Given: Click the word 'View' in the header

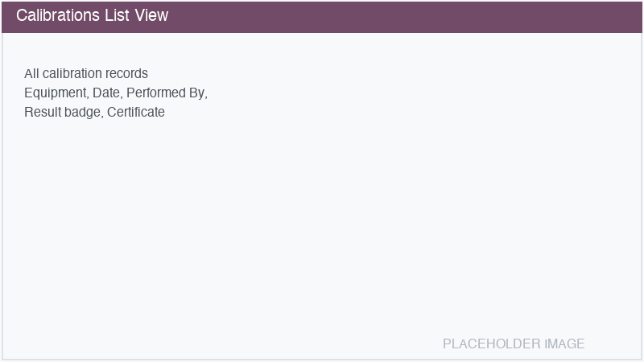Looking at the screenshot, I should [x=151, y=16].
